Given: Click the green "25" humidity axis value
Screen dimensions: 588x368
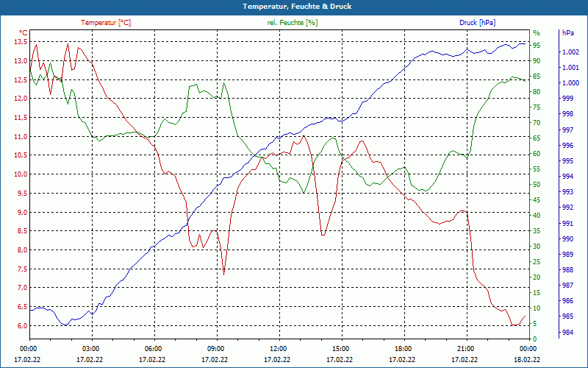Looking at the screenshot, I should (x=537, y=262).
